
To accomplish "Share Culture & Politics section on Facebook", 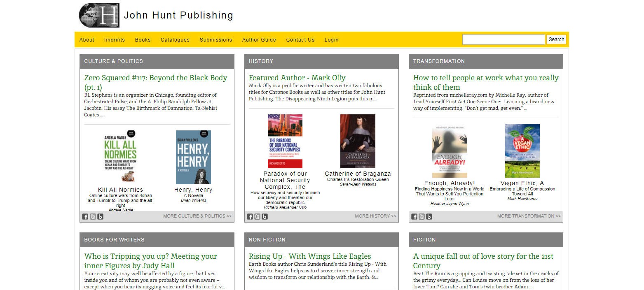I will point(85,217).
